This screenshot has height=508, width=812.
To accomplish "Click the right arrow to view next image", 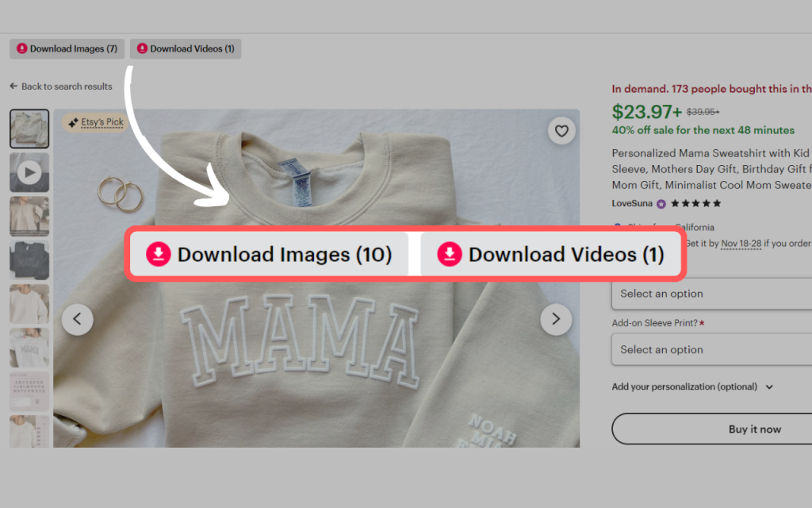I will tap(556, 319).
